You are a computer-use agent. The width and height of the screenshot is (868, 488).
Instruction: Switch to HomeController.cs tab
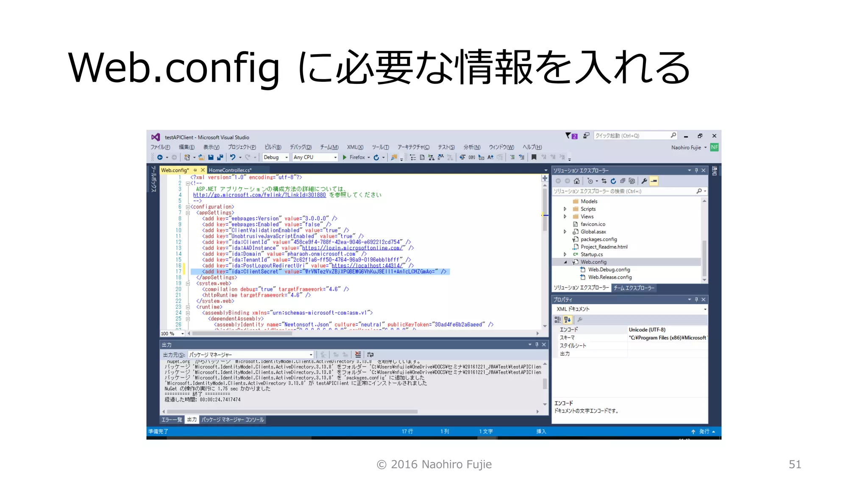click(230, 170)
